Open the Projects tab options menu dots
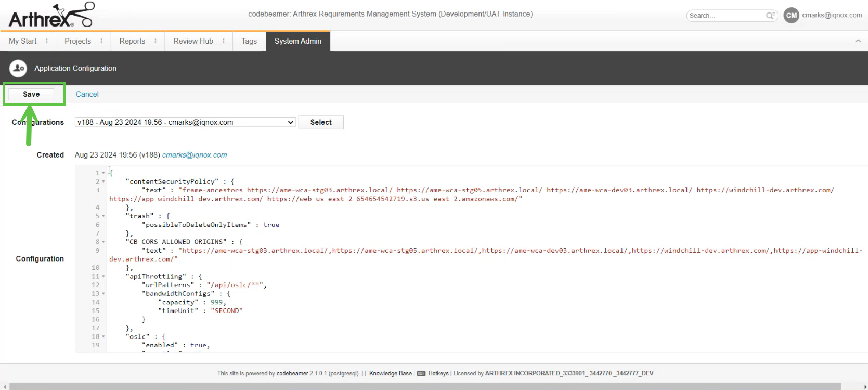 pyautogui.click(x=101, y=41)
